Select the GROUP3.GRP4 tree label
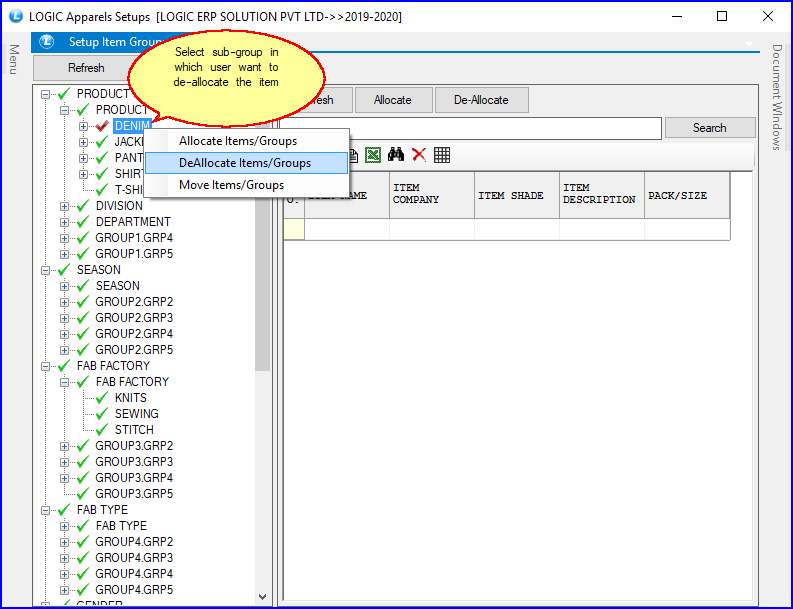This screenshot has height=609, width=793. coord(134,478)
